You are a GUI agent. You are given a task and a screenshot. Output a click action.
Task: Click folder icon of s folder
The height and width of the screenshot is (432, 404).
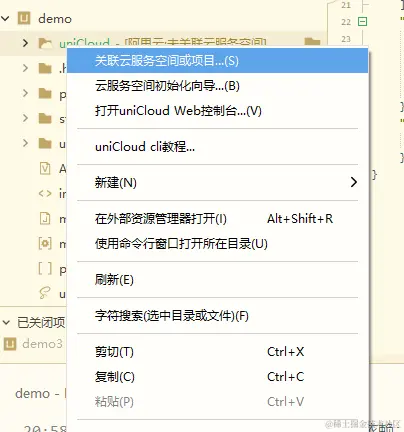tap(45, 118)
